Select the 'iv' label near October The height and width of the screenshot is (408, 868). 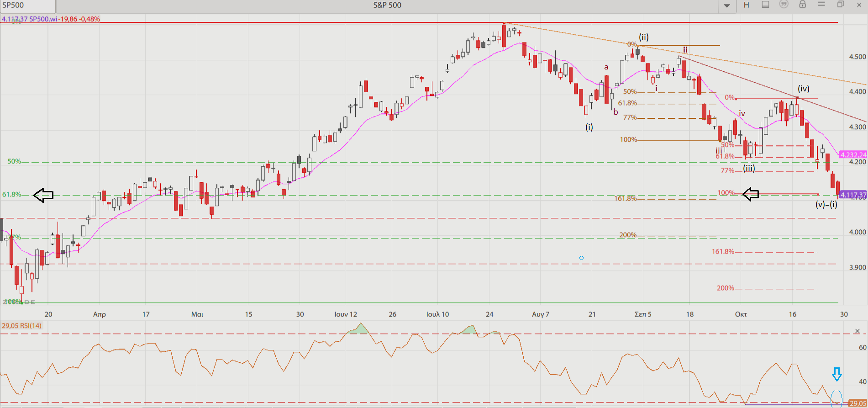pos(742,113)
